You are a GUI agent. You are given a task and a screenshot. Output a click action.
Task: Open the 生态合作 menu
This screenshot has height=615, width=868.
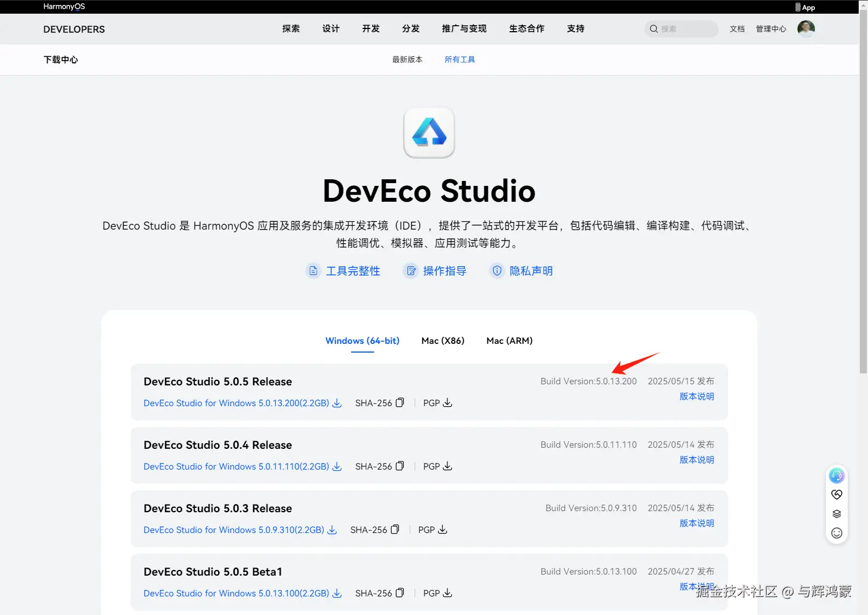point(527,29)
